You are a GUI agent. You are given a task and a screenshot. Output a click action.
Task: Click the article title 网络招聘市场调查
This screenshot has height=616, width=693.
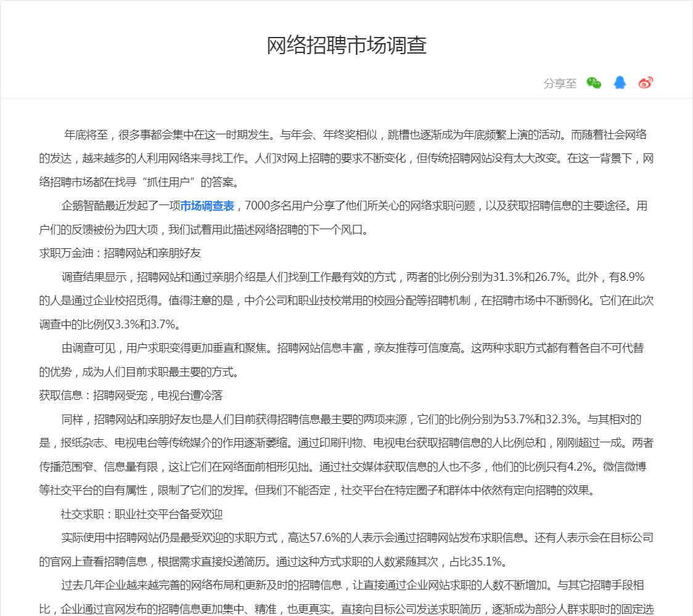346,45
